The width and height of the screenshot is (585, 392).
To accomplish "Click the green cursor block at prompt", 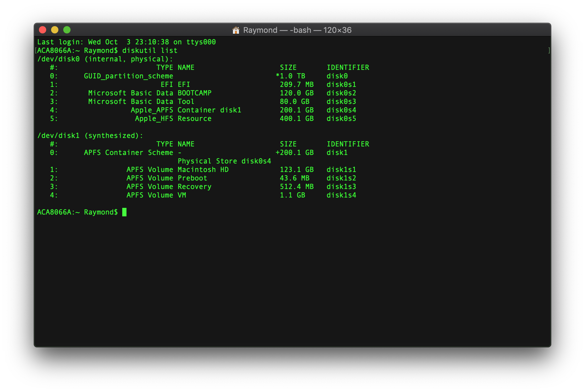I will pos(124,212).
